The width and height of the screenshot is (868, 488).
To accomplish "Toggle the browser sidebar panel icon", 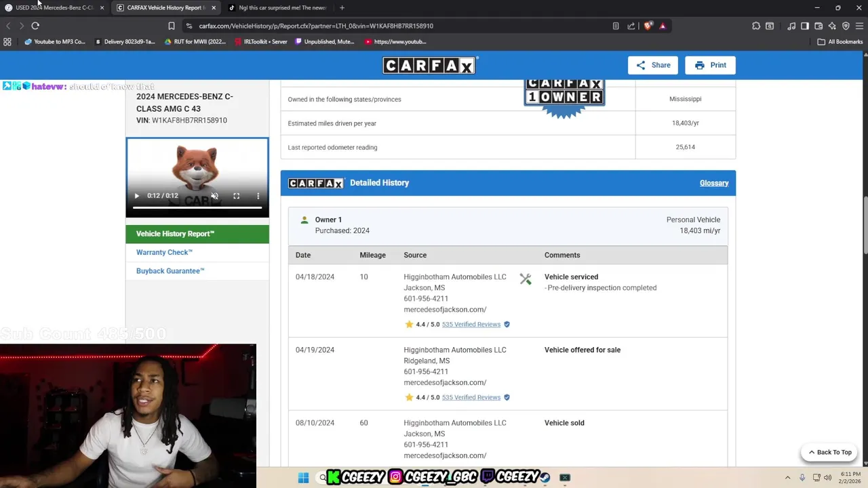I will pos(805,26).
